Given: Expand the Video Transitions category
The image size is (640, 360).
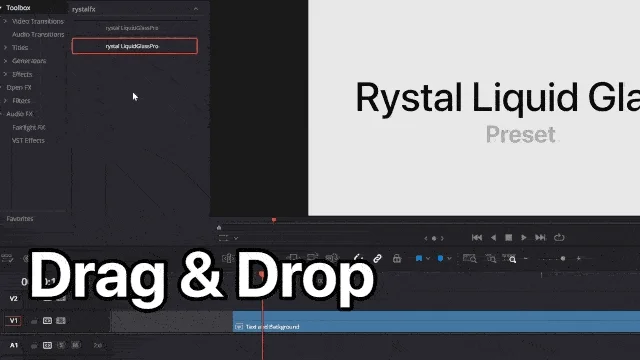Looking at the screenshot, I should coord(5,21).
